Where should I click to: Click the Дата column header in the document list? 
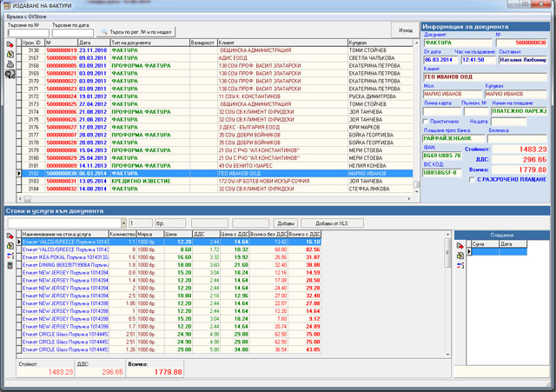[94, 43]
